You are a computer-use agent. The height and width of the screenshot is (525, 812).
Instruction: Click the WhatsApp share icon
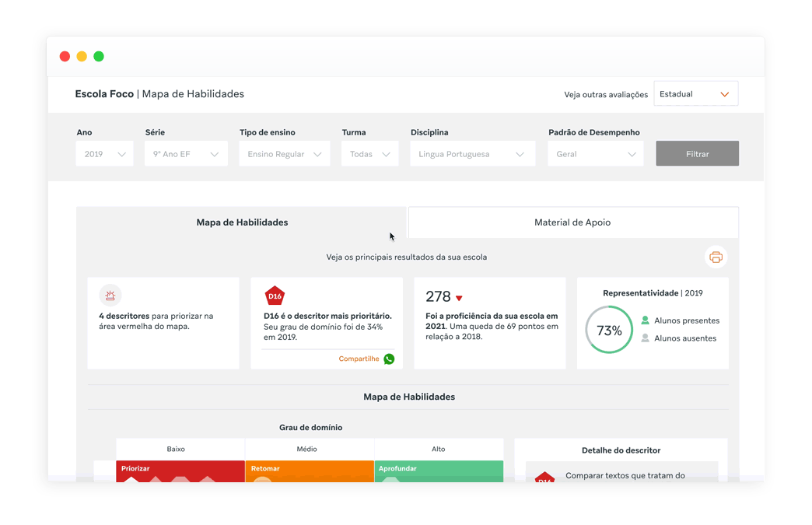(x=389, y=359)
